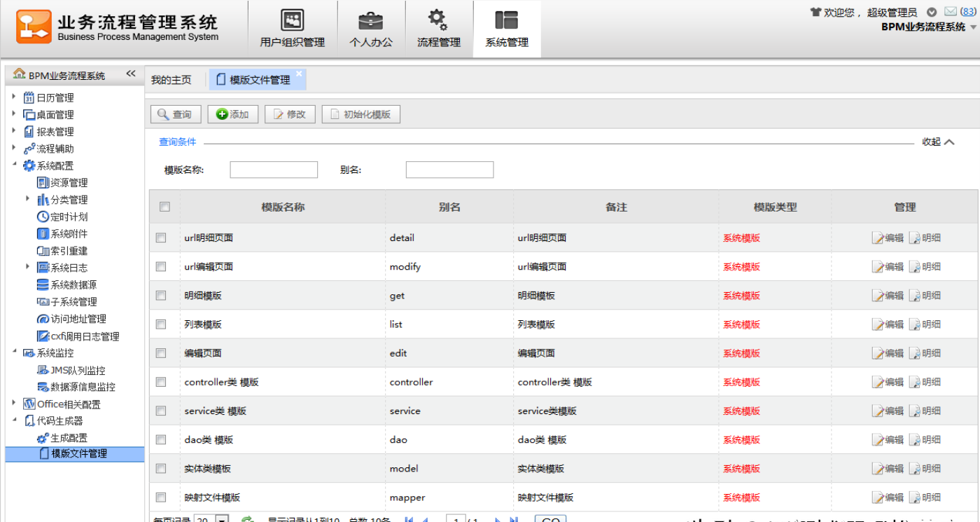Image resolution: width=980 pixels, height=522 pixels.
Task: Check the 实体类模板 row checkbox
Action: click(x=161, y=468)
